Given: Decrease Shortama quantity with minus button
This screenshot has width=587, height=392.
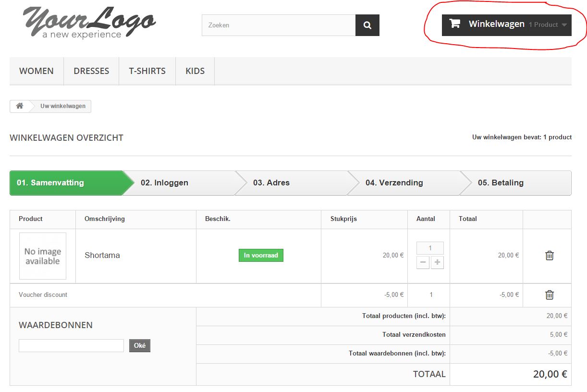Looking at the screenshot, I should point(423,263).
